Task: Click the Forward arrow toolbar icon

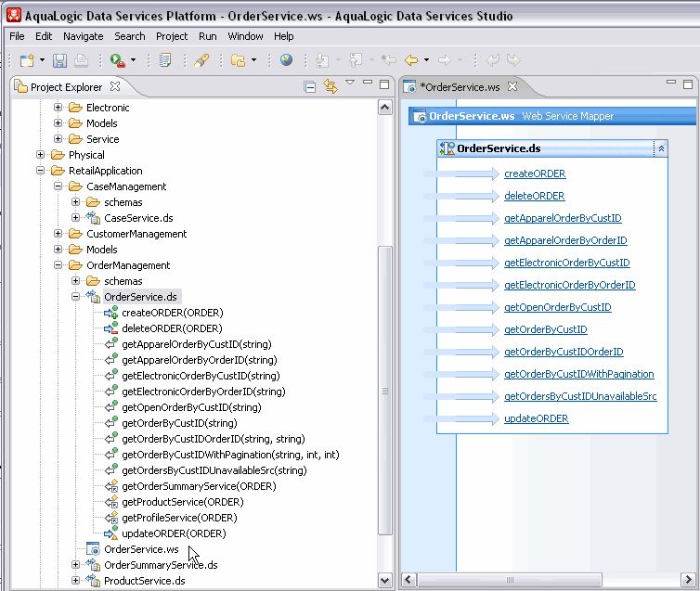Action: point(444,59)
